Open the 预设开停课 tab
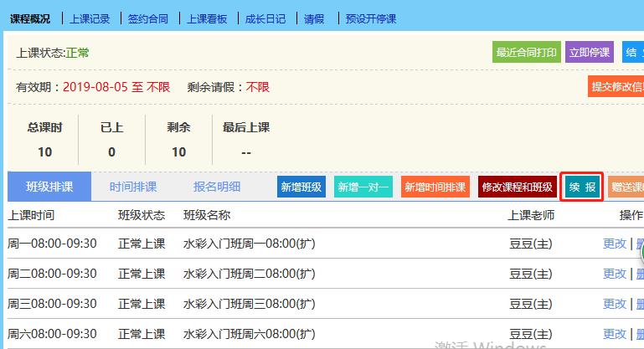Screen dimensions: 644x349 tap(371, 18)
